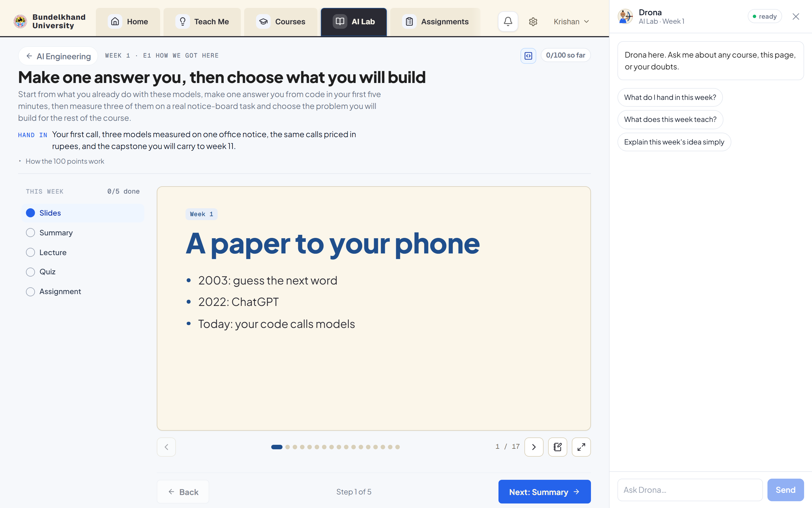This screenshot has width=812, height=508.
Task: Ask What do I hand in this week?
Action: click(x=670, y=97)
